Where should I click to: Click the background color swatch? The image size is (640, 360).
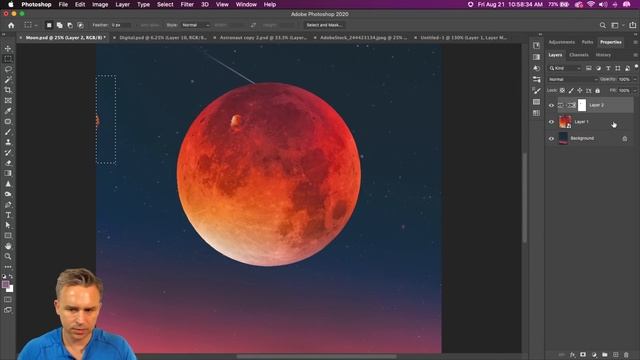point(10,289)
